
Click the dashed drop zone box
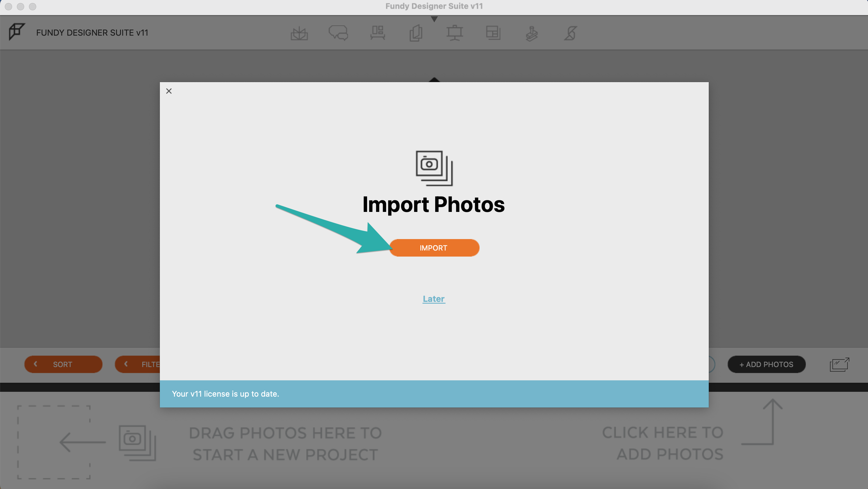click(54, 442)
